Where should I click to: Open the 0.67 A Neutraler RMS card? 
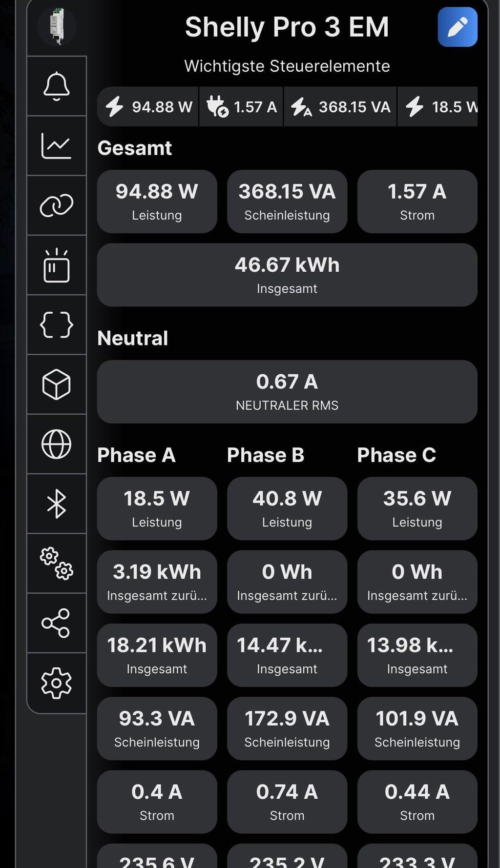[287, 392]
